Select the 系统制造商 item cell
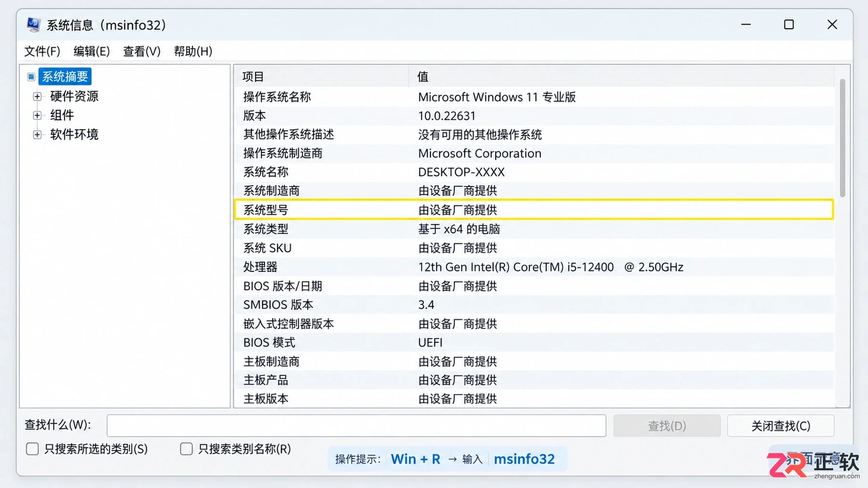868x488 pixels. [x=271, y=190]
